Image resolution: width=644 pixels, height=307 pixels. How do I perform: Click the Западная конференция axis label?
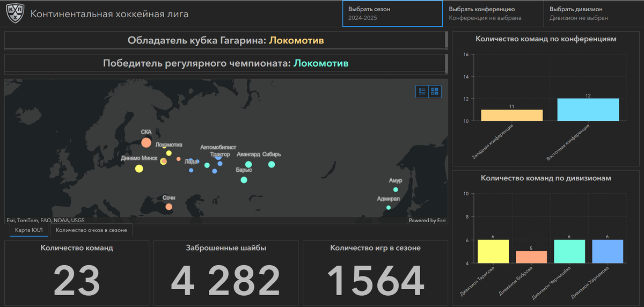click(x=493, y=142)
